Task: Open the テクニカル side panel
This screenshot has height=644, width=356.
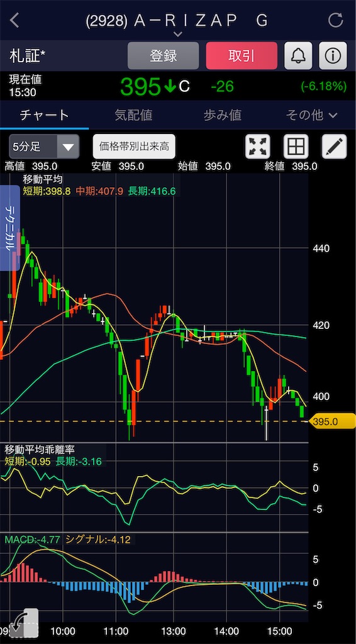Action: tap(10, 228)
